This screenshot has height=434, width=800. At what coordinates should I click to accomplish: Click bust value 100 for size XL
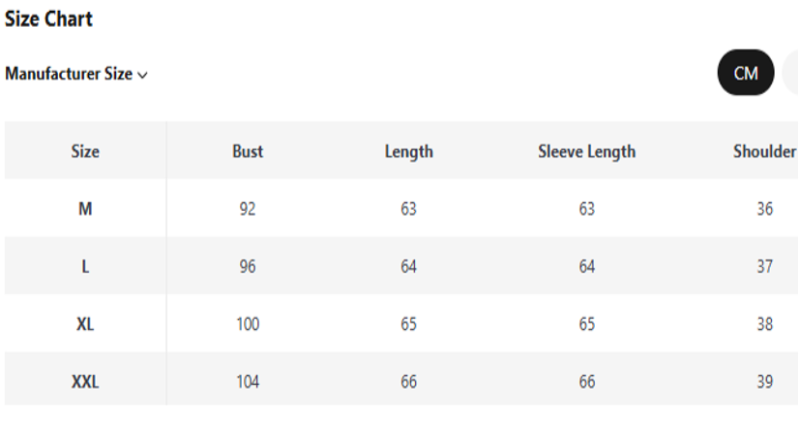tap(247, 324)
